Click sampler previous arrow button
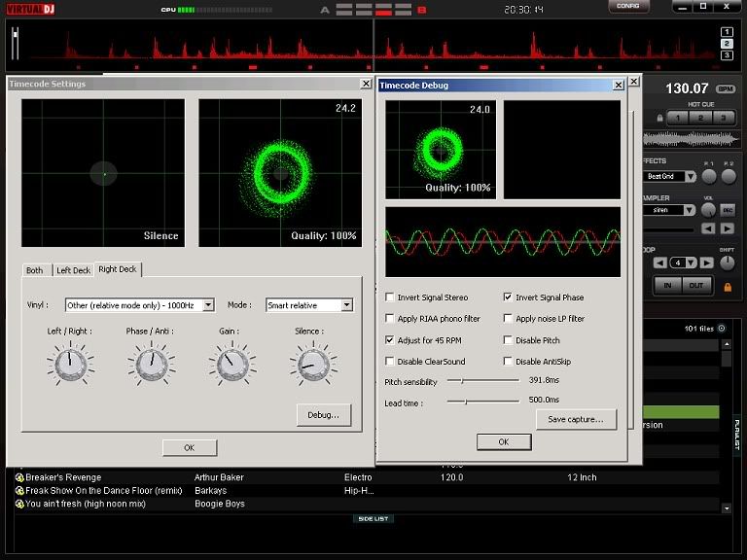The width and height of the screenshot is (747, 560). click(x=708, y=229)
